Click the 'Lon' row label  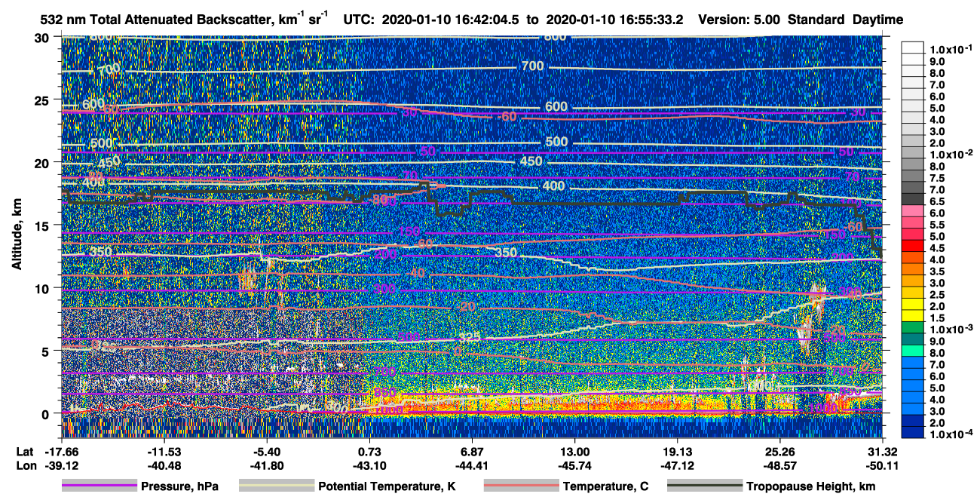(25, 465)
